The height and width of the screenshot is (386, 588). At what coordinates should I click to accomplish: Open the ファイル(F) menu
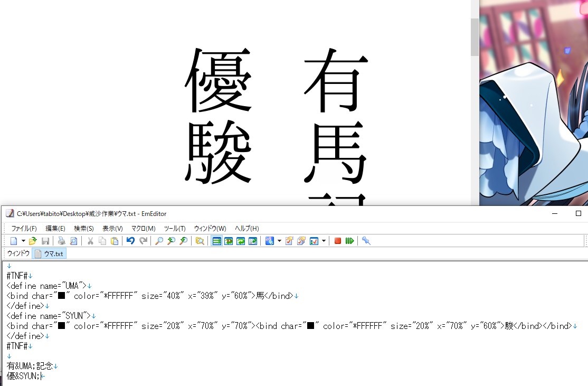[24, 229]
